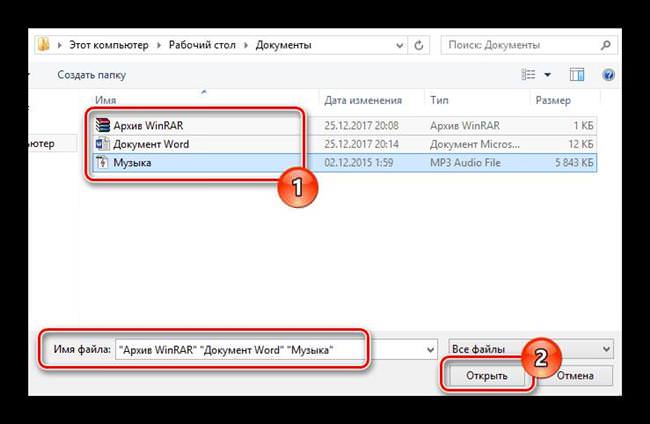Viewport: 650px width, 424px height.
Task: Click the Word document file icon
Action: coord(102,144)
